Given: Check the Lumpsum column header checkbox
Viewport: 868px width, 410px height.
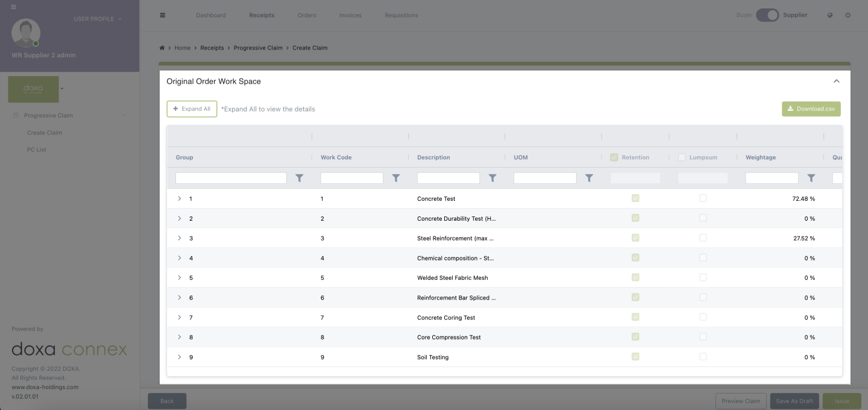Looking at the screenshot, I should tap(682, 157).
